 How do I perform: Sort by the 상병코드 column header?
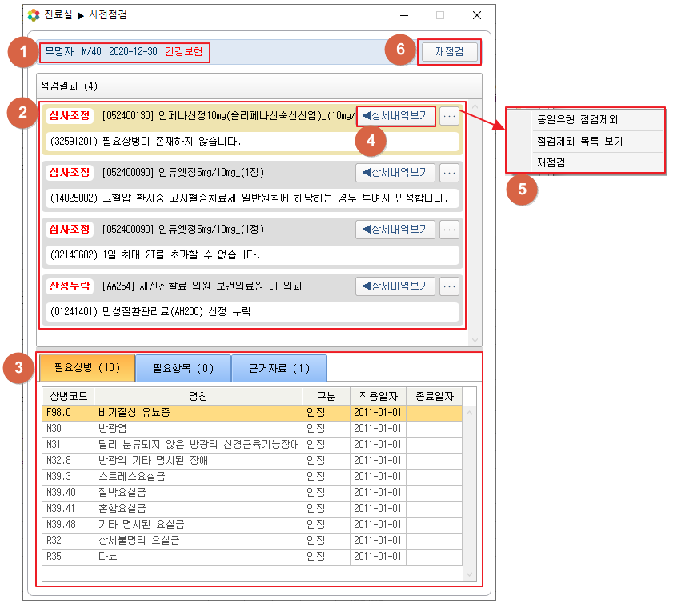tap(68, 397)
